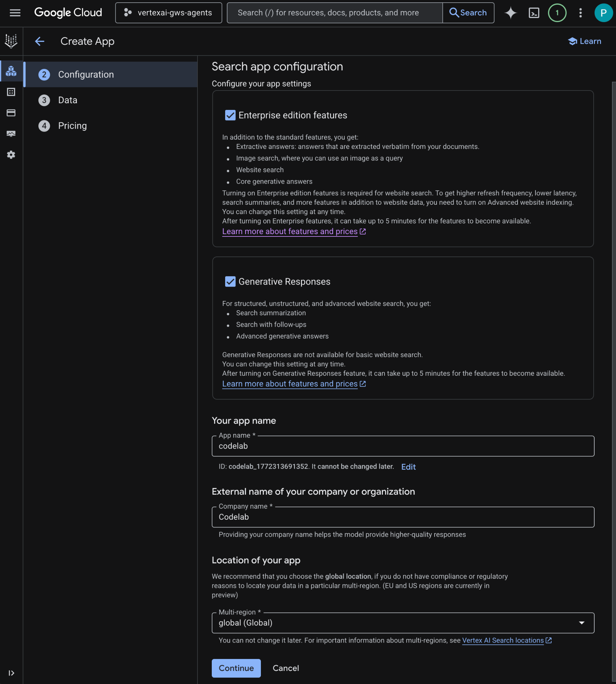Expand the collapsed left sidebar panel
Screen dimensions: 616x684
(x=11, y=673)
